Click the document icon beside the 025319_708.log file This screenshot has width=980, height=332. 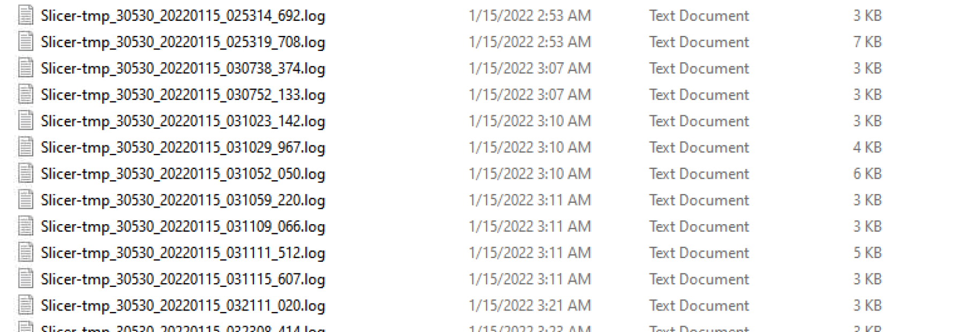(26, 41)
